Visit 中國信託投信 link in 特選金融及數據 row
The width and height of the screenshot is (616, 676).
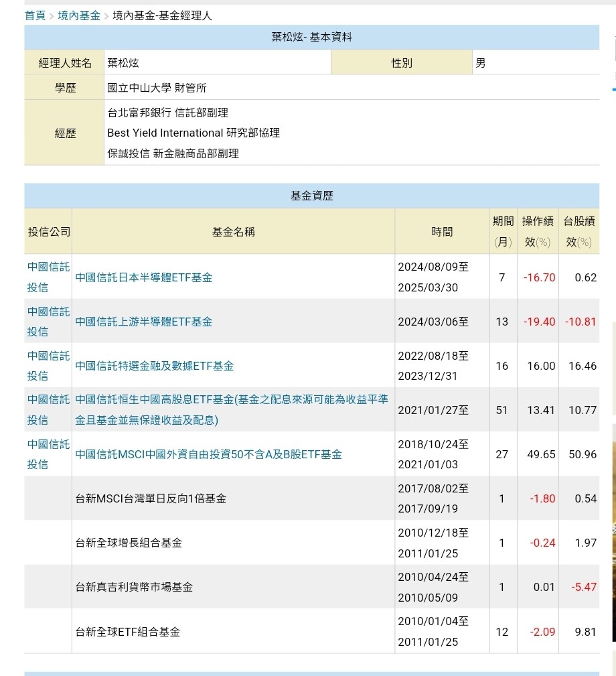tap(48, 365)
